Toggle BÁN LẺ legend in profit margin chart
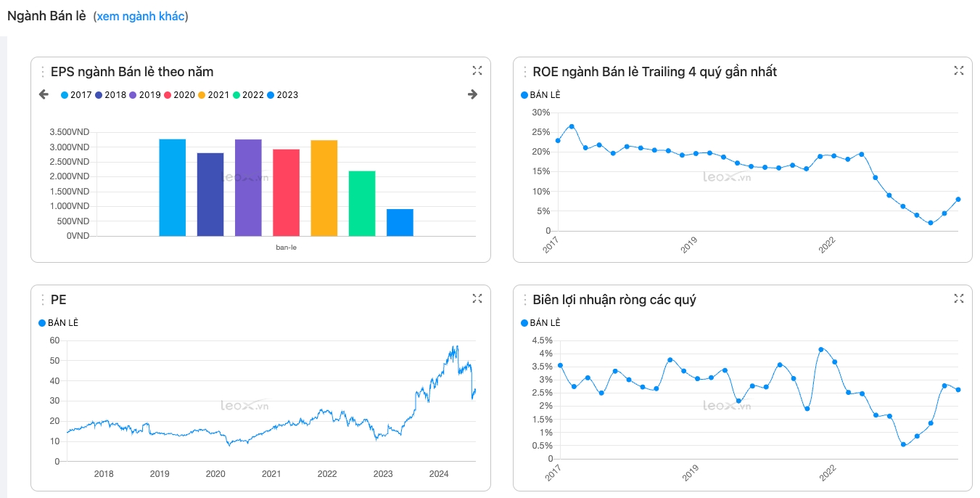This screenshot has width=980, height=498. coord(541,323)
